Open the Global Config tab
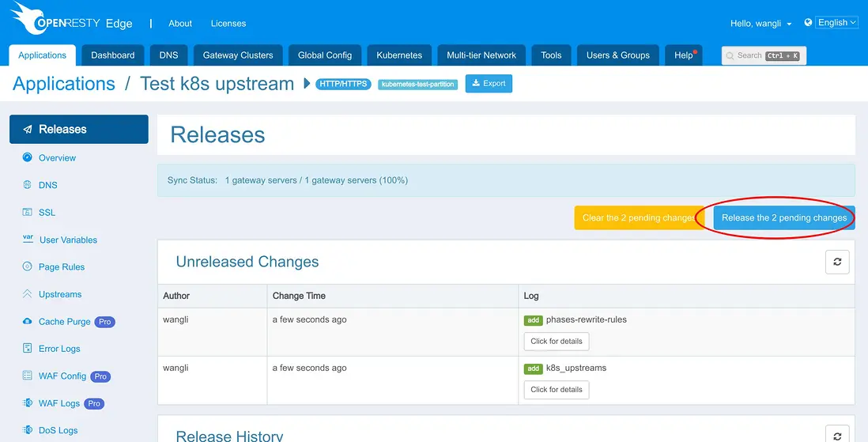The height and width of the screenshot is (442, 868). coord(325,55)
